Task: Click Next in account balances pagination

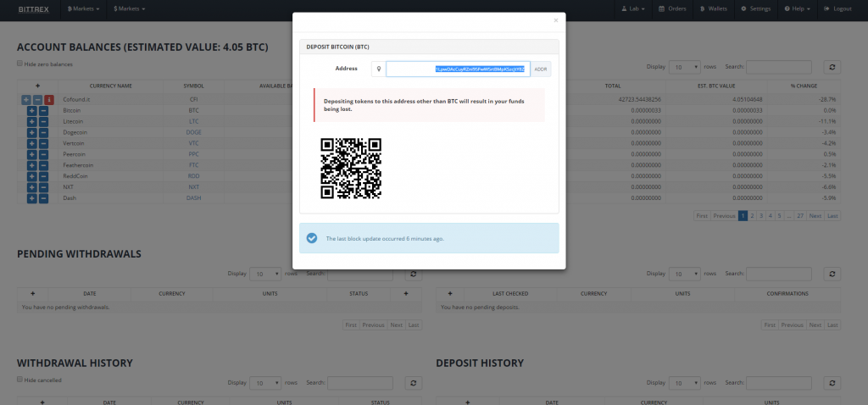Action: [x=815, y=216]
